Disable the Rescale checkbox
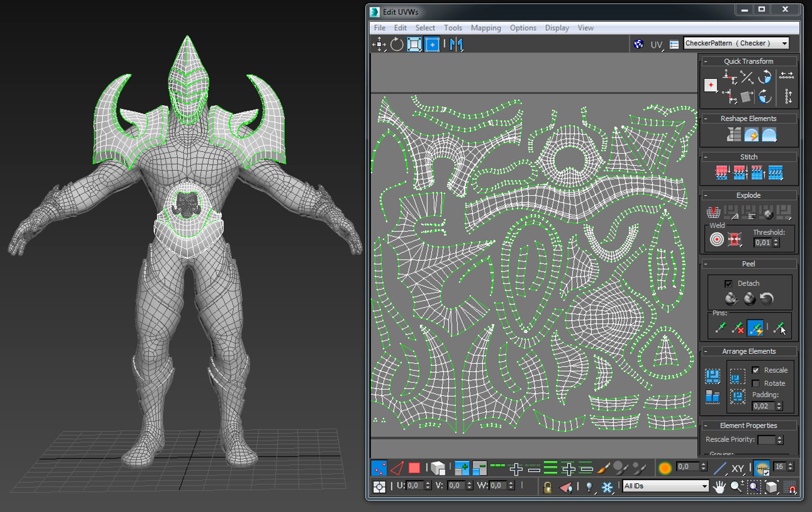This screenshot has width=812, height=512. pos(756,370)
